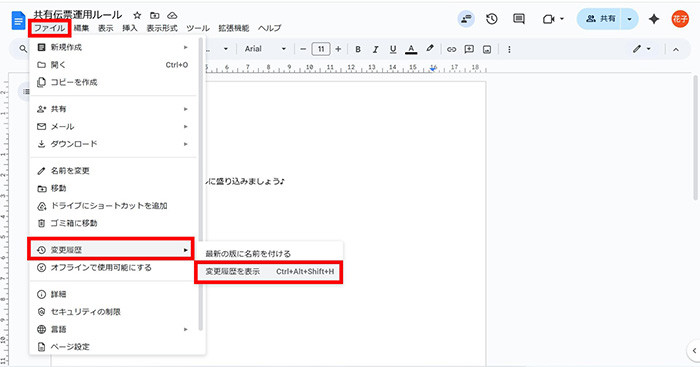Toggle underline formatting

(393, 49)
